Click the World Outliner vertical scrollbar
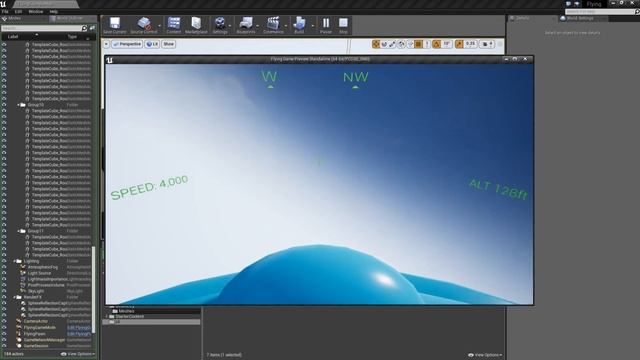 pyautogui.click(x=93, y=289)
